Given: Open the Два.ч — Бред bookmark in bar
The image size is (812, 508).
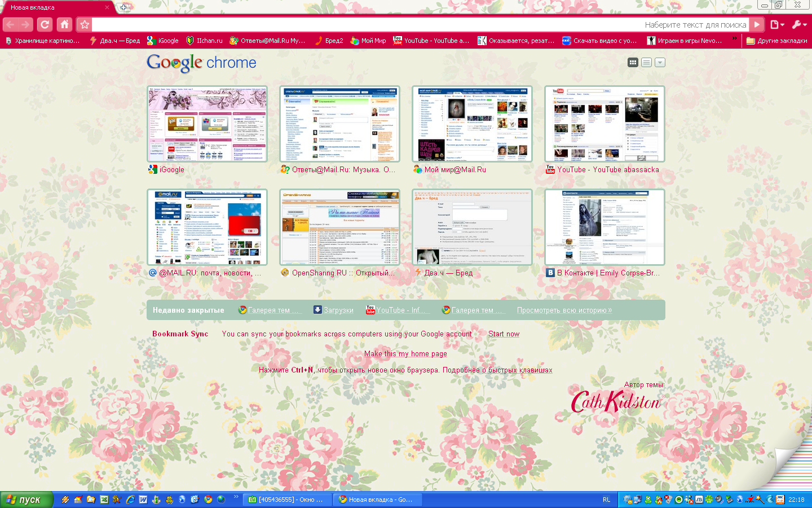Looking at the screenshot, I should click(x=114, y=41).
